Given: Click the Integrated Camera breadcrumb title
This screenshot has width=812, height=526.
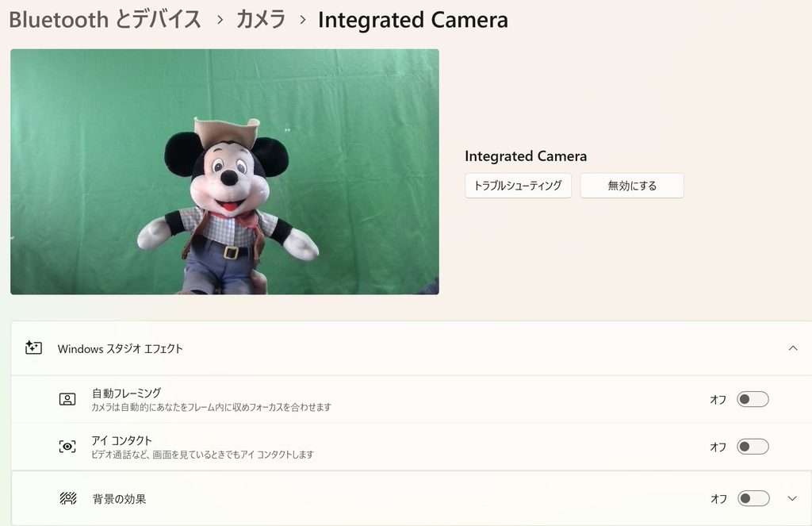Looking at the screenshot, I should pyautogui.click(x=412, y=20).
